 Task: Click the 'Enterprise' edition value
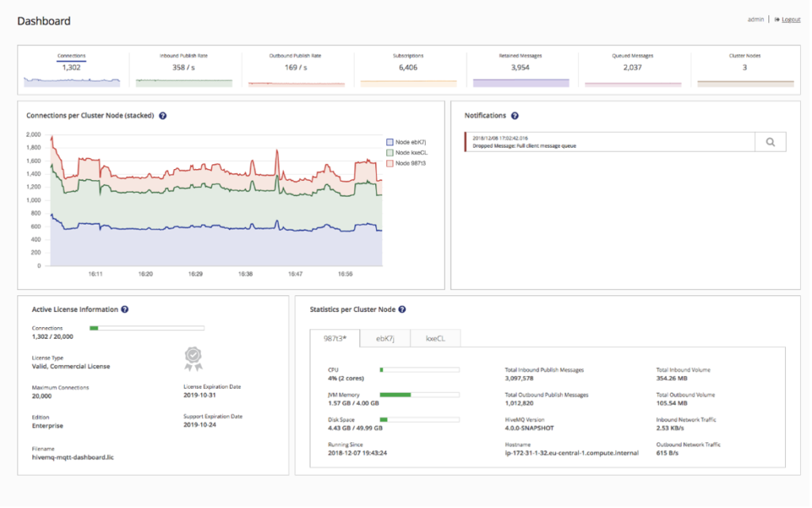tap(48, 425)
